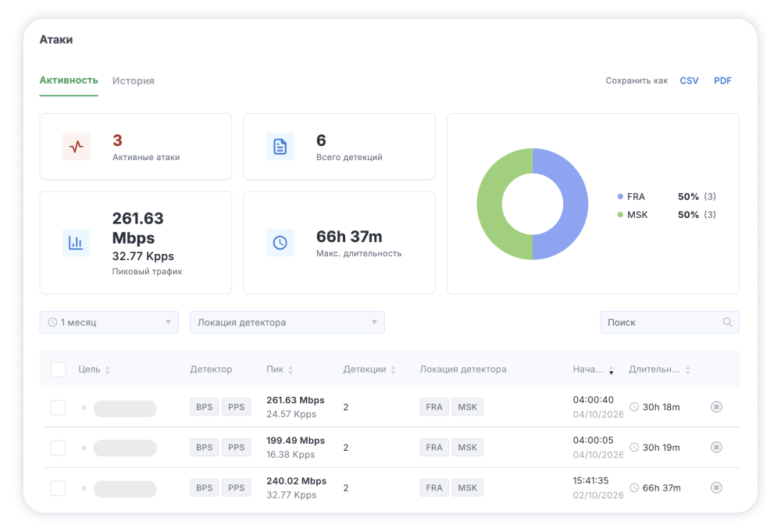Click the FRA tag in 261.63 Mbps row
Screen dimensions: 781x532
(x=433, y=407)
